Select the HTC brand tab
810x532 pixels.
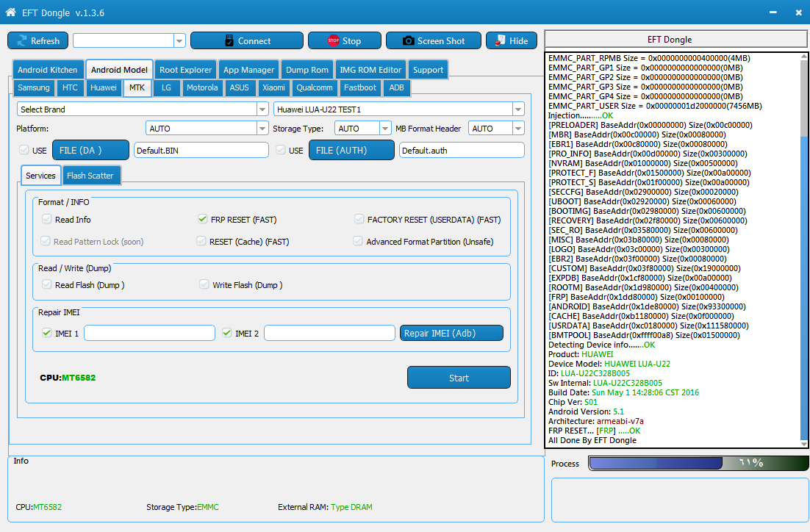[70, 87]
